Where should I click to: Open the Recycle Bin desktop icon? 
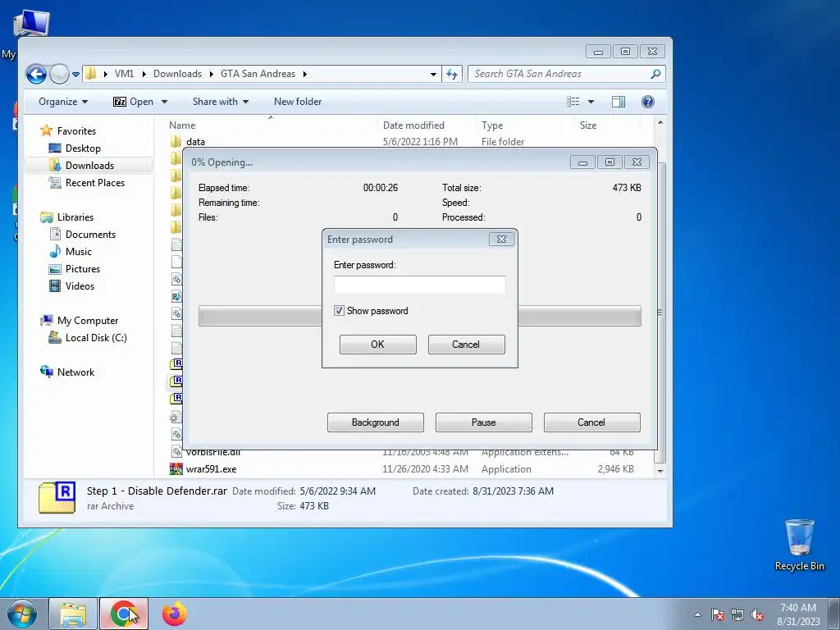pyautogui.click(x=799, y=545)
